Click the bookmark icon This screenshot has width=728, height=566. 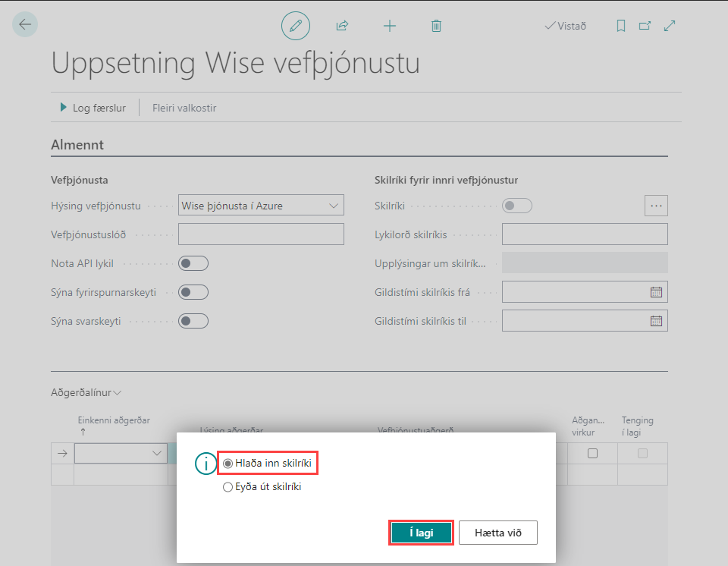pyautogui.click(x=620, y=26)
